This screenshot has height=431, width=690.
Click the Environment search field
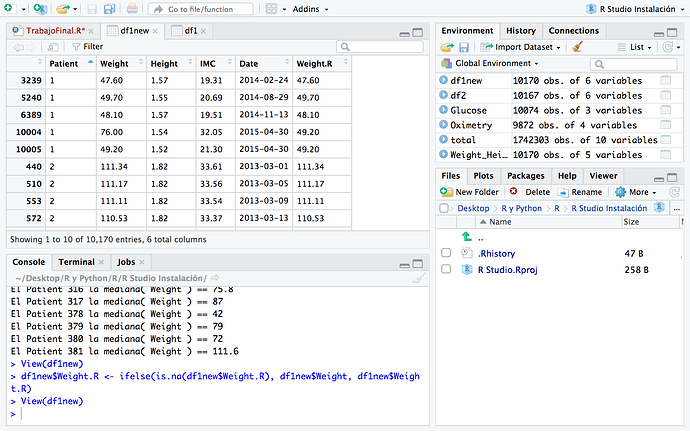[x=633, y=64]
